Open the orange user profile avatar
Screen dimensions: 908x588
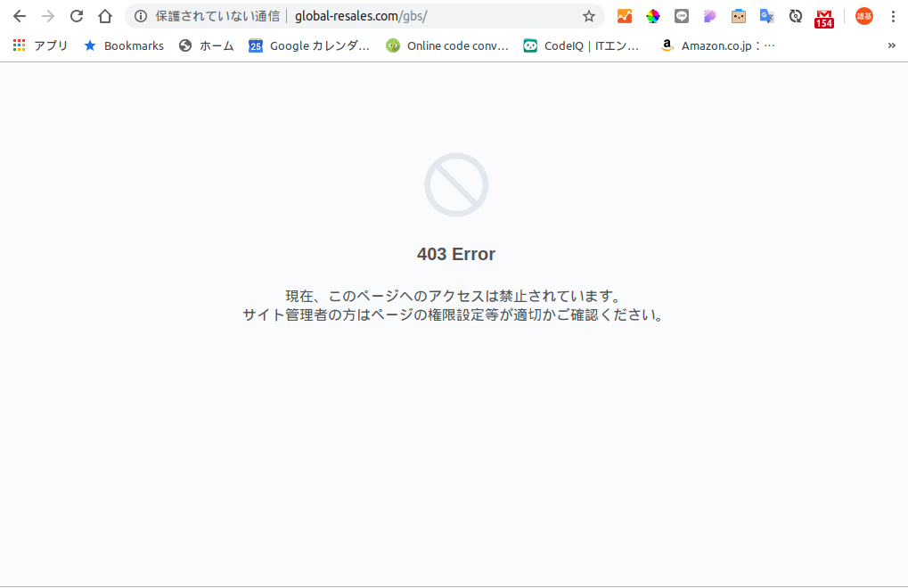pyautogui.click(x=863, y=16)
